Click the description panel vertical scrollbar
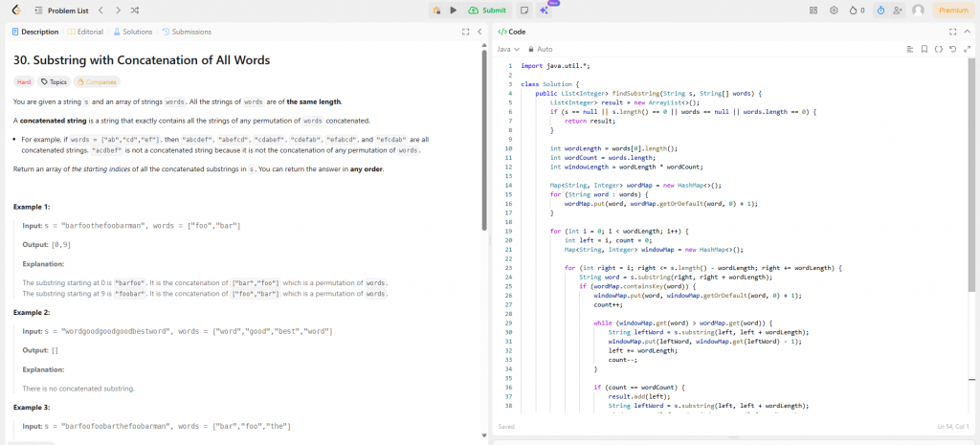Viewport: 980px width, 445px height. (483, 141)
